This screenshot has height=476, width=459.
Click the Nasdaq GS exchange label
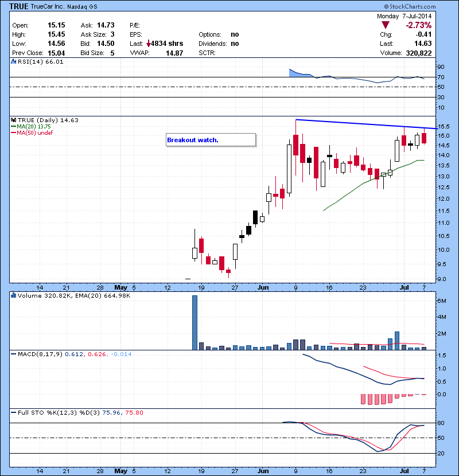tap(82, 7)
